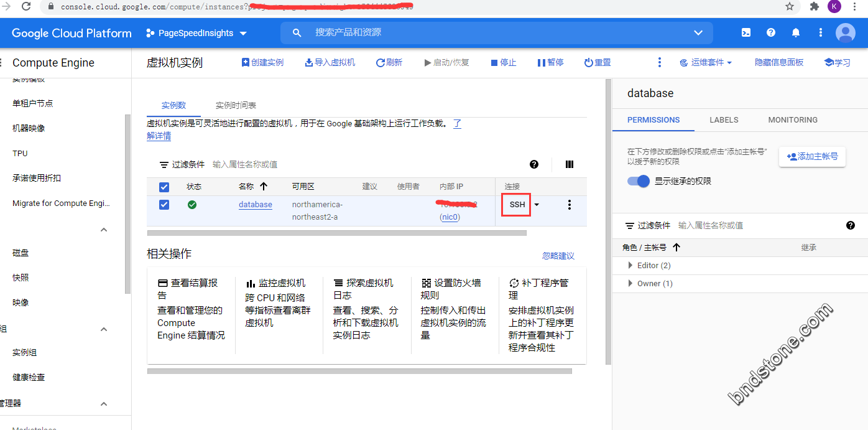Click 添加主帐号 to add a principal

(812, 157)
